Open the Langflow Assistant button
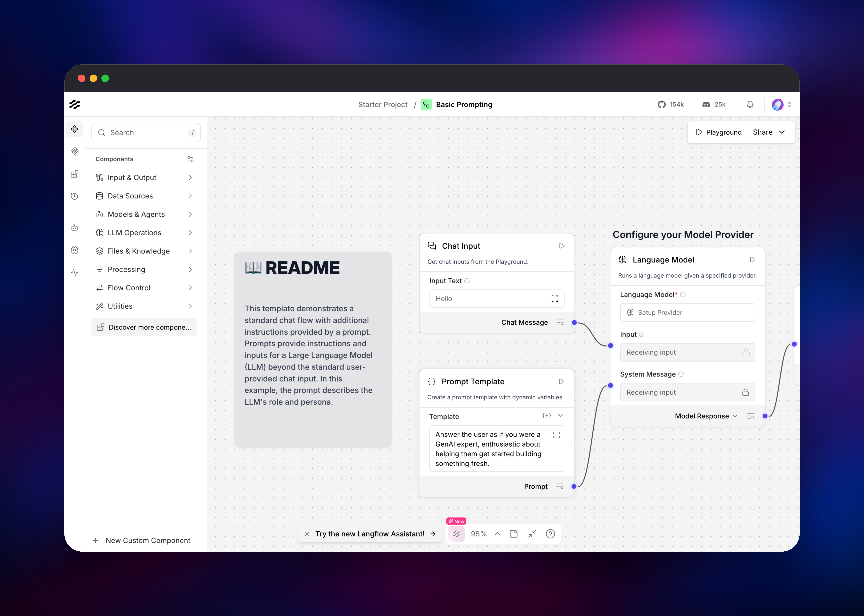 click(x=457, y=534)
